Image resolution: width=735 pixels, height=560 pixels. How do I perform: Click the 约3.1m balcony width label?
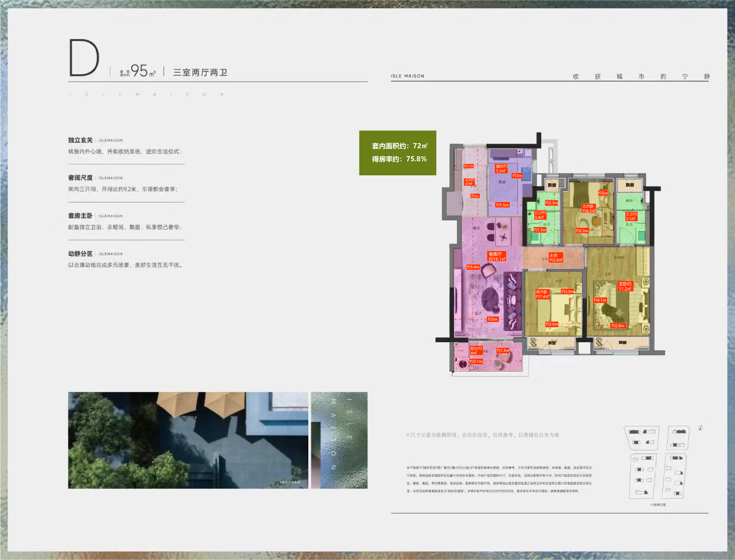tap(476, 361)
